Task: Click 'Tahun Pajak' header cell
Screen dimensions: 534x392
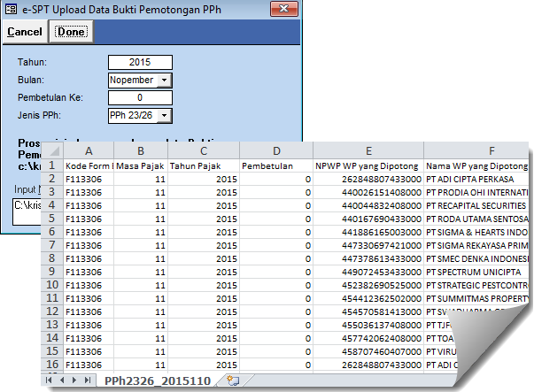Action: point(204,165)
